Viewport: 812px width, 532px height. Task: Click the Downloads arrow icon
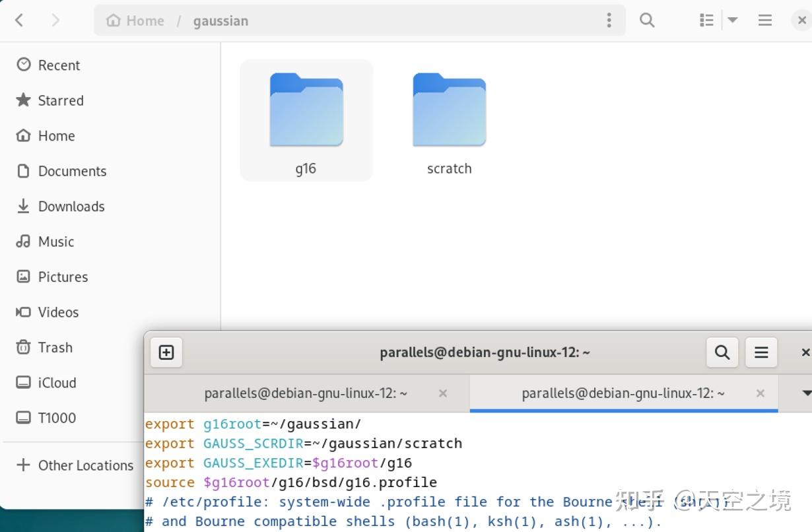pos(23,206)
